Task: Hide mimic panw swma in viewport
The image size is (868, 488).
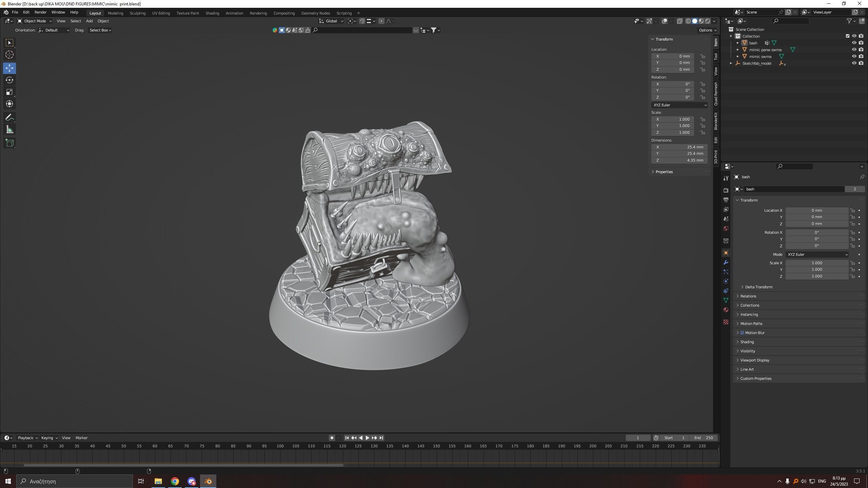Action: 854,49
